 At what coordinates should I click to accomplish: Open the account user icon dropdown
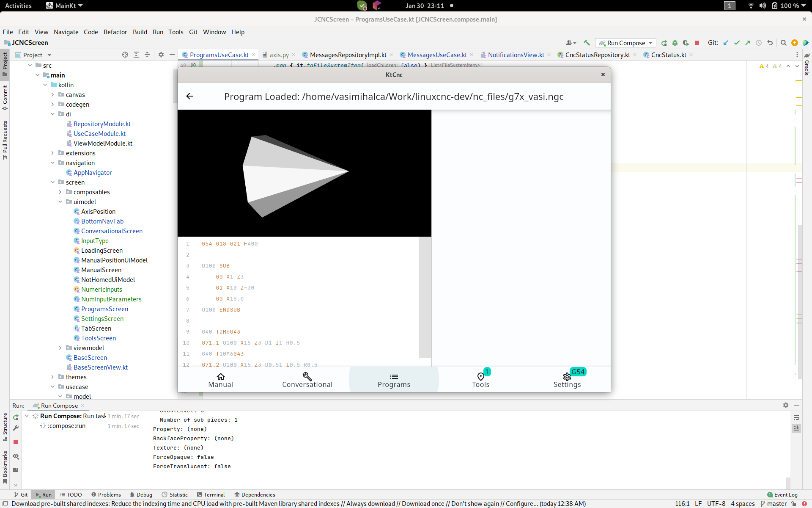pyautogui.click(x=571, y=43)
